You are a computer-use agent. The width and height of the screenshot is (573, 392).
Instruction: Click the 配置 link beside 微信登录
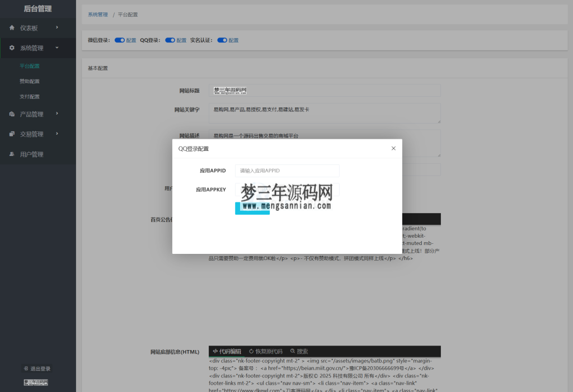[130, 40]
